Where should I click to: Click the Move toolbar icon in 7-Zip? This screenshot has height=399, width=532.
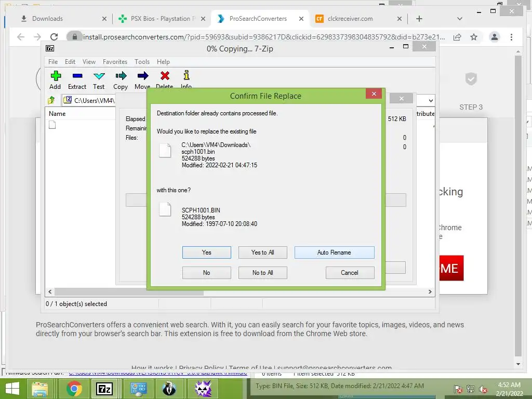pos(143,76)
